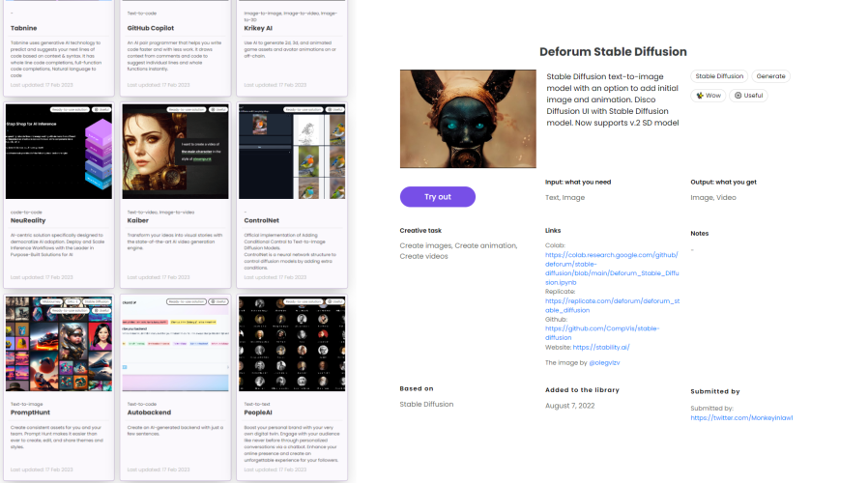Click the Deforum model description paragraph

coord(612,99)
